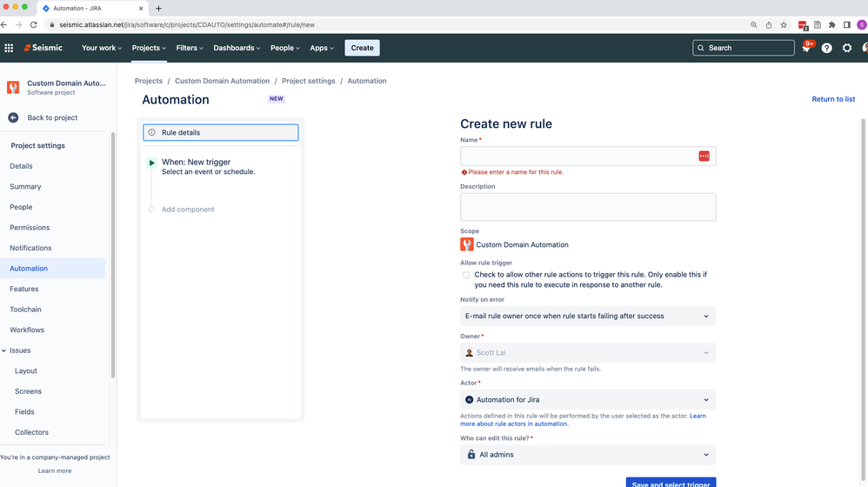Click the red browser extension icon
868x487 pixels.
(803, 25)
